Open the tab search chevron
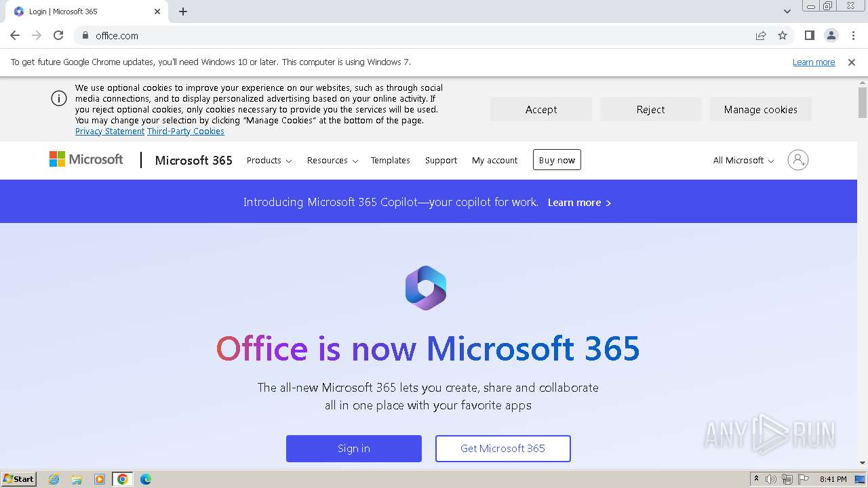Image resolution: width=868 pixels, height=488 pixels. [787, 12]
